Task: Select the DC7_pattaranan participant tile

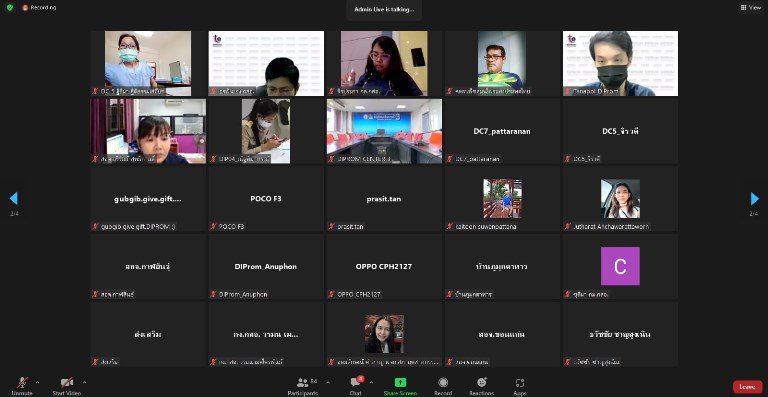Action: pyautogui.click(x=502, y=131)
